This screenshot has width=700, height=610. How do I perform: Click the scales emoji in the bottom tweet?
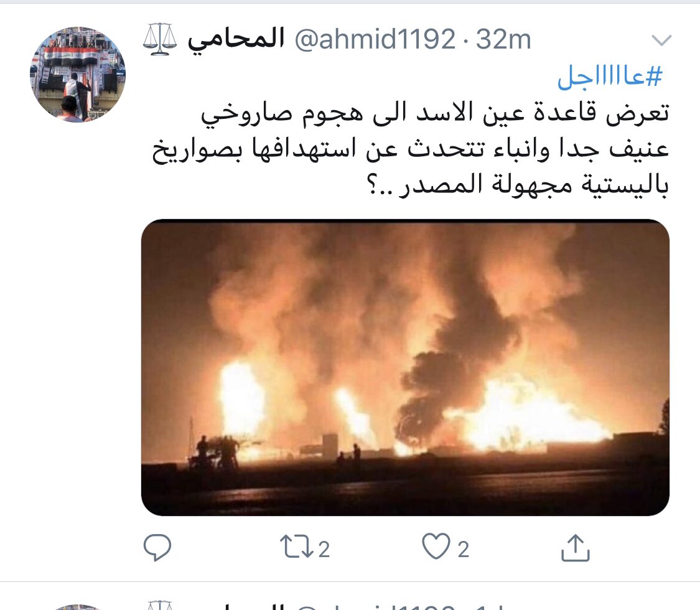pyautogui.click(x=160, y=606)
